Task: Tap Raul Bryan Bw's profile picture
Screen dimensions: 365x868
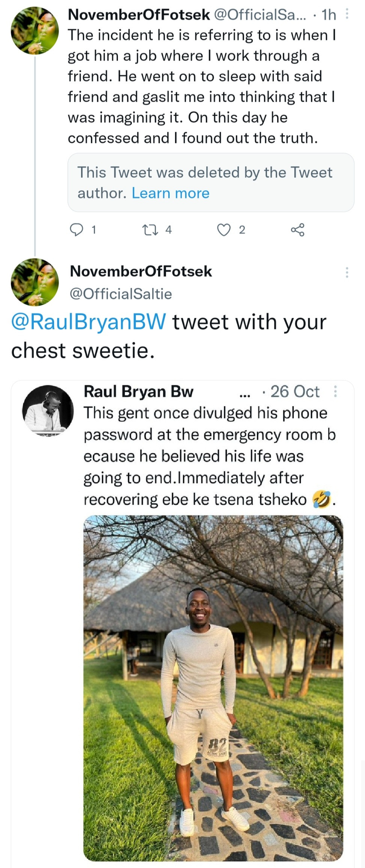Action: click(48, 410)
